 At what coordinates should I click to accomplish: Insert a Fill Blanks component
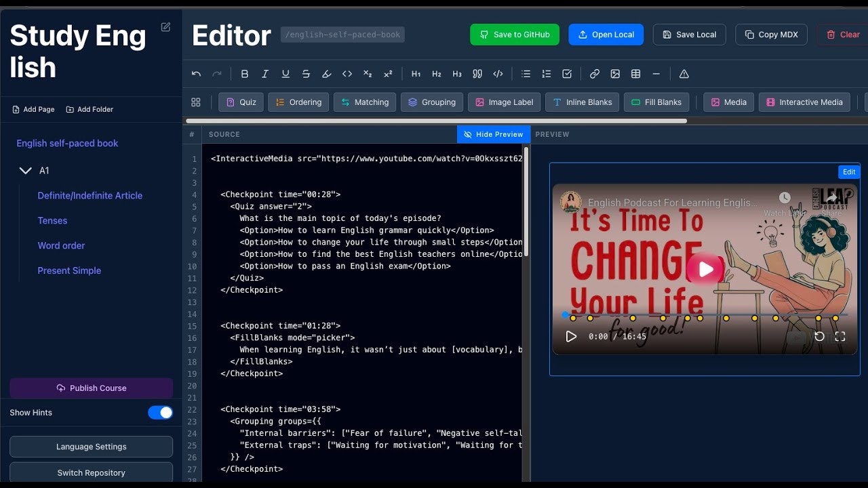point(656,102)
